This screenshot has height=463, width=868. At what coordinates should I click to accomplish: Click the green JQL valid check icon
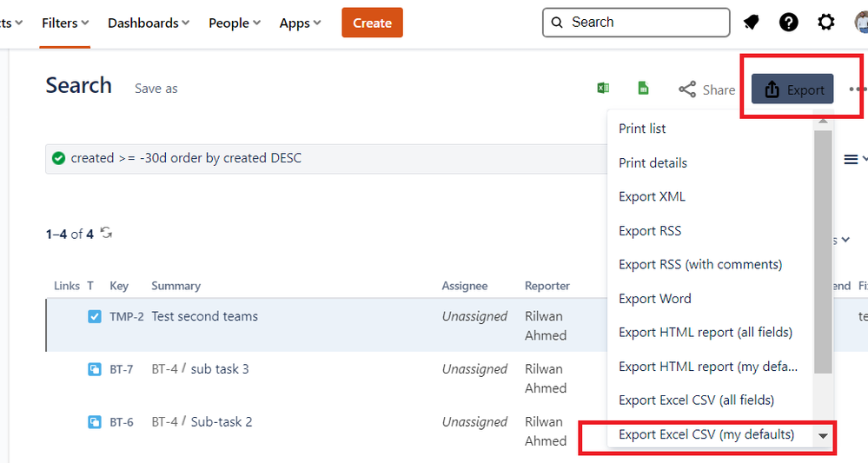(x=59, y=158)
